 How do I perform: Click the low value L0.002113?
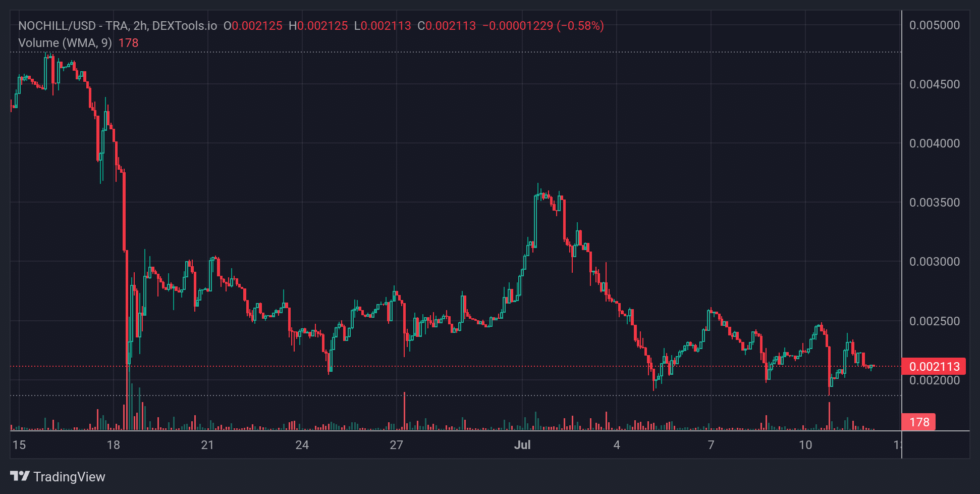click(383, 26)
